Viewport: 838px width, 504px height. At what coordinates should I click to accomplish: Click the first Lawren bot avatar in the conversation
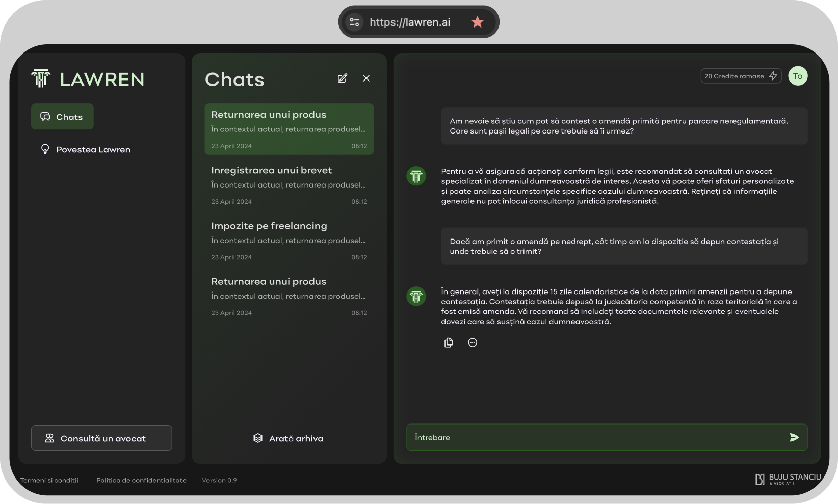416,176
